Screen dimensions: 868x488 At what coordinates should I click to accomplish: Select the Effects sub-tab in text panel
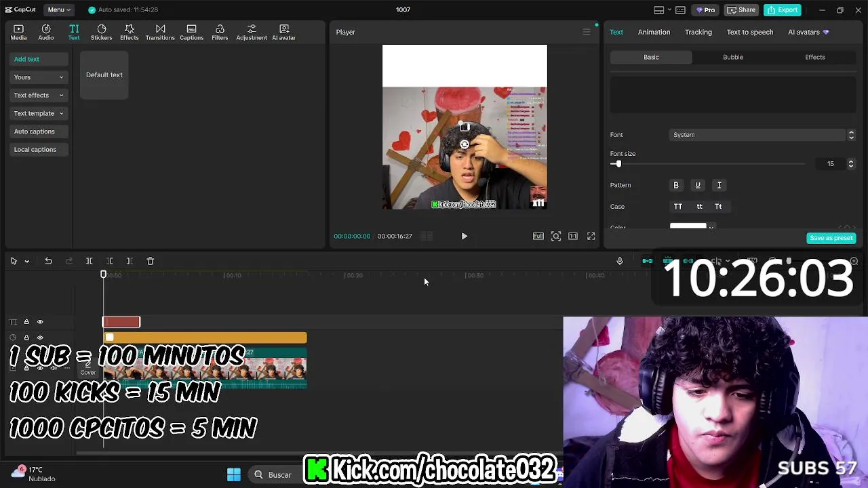click(x=815, y=57)
